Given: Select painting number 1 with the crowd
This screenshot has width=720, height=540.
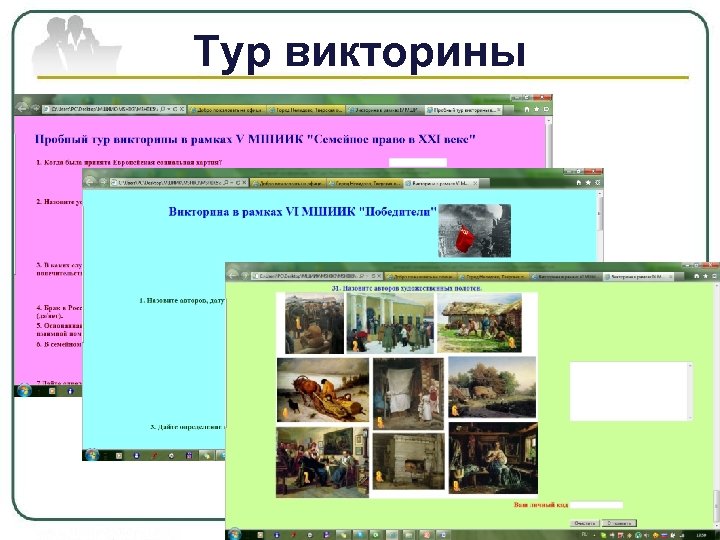Looking at the screenshot, I should click(x=314, y=324).
